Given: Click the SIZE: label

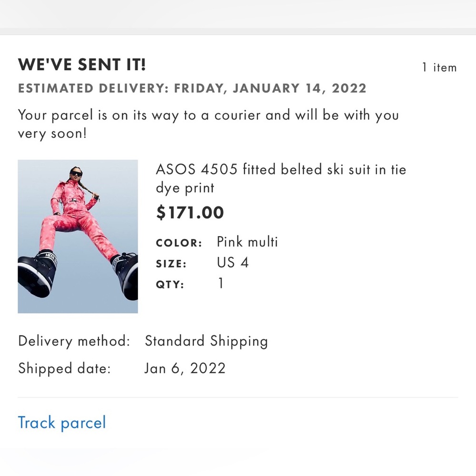Looking at the screenshot, I should point(171,263).
